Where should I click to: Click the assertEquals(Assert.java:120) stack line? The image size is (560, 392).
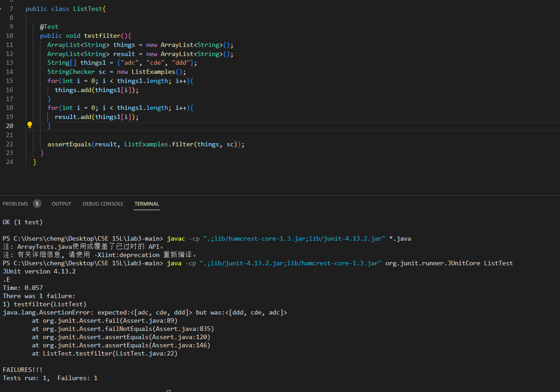pyautogui.click(x=121, y=337)
